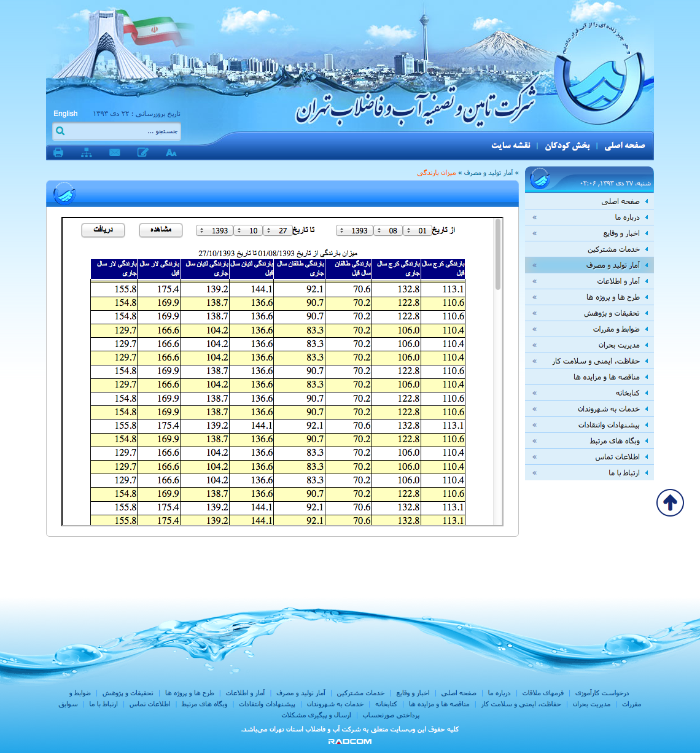This screenshot has width=700, height=753.
Task: Click footer link پرداختی صورتحساب
Action: point(391,715)
